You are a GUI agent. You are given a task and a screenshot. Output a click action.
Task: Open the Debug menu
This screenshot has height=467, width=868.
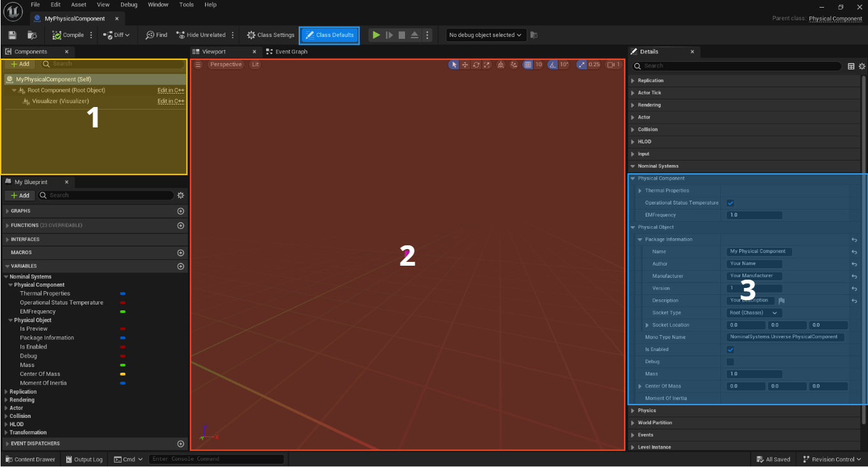point(129,4)
